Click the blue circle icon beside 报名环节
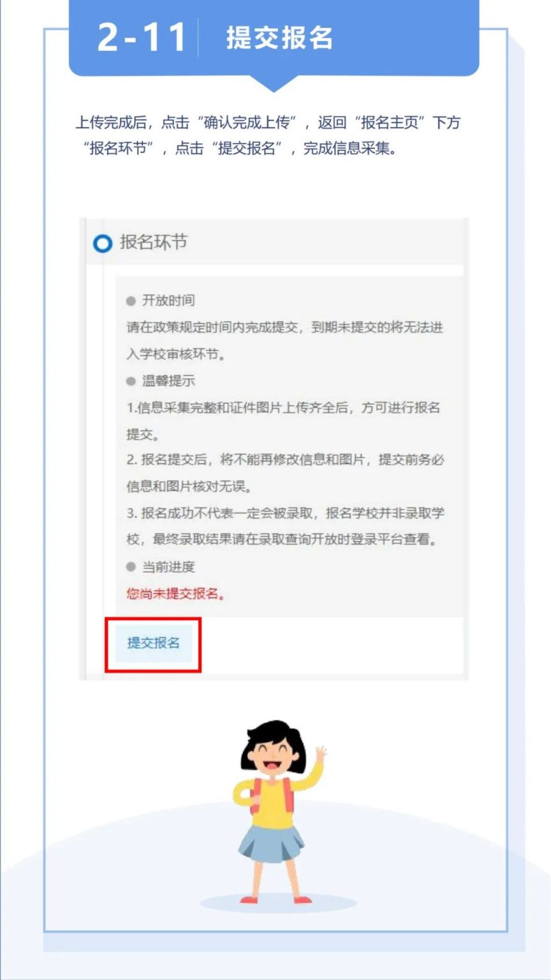Screen dimensions: 551x980 102,243
